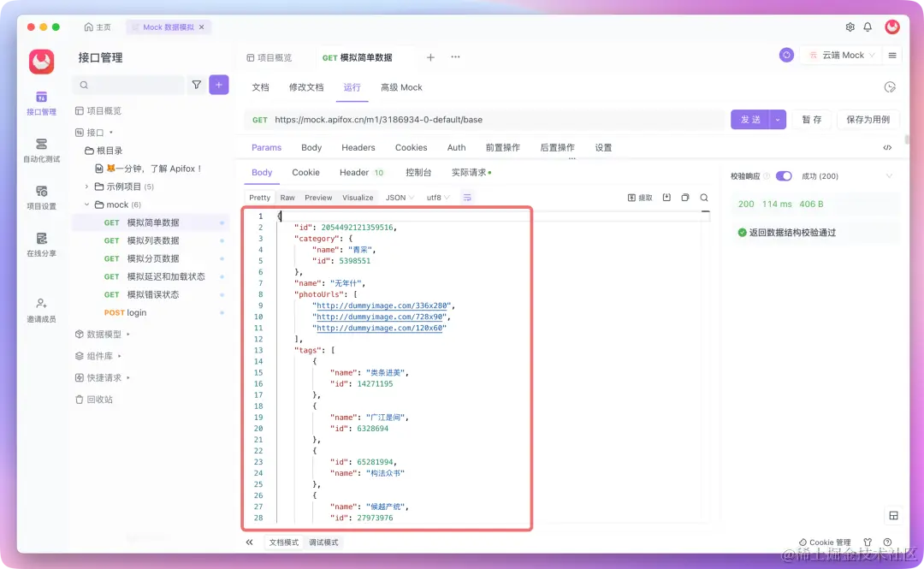Toggle the layout icon at the bottom right
Image resolution: width=924 pixels, height=569 pixels.
pyautogui.click(x=893, y=515)
